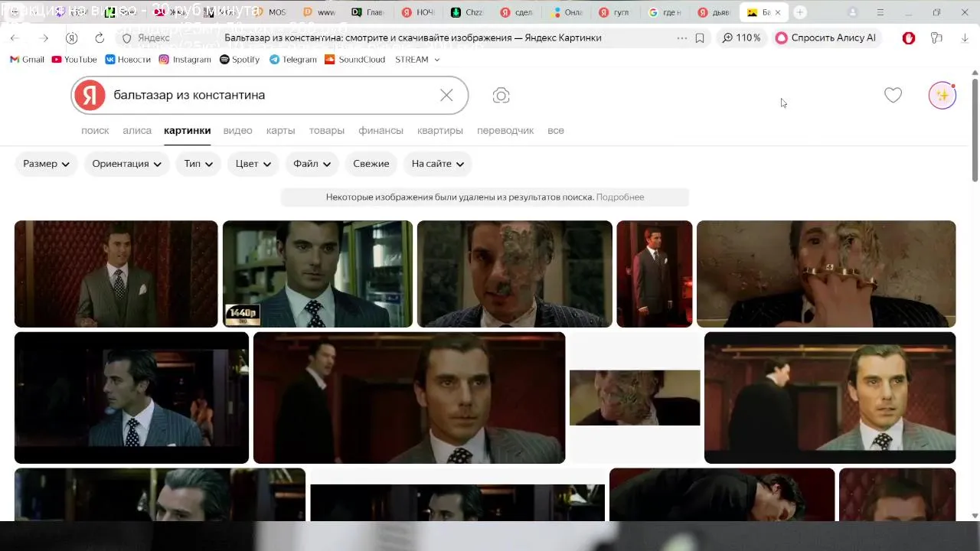Expand the Цвет filter dropdown
Image resolution: width=980 pixels, height=551 pixels.
pyautogui.click(x=253, y=164)
